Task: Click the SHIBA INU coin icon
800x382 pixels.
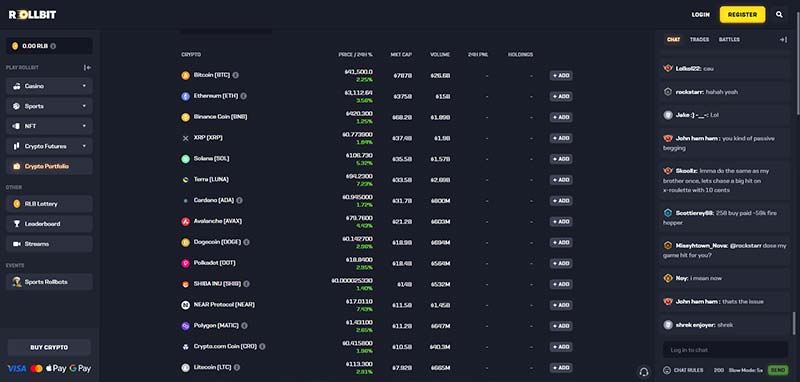Action: 185,285
